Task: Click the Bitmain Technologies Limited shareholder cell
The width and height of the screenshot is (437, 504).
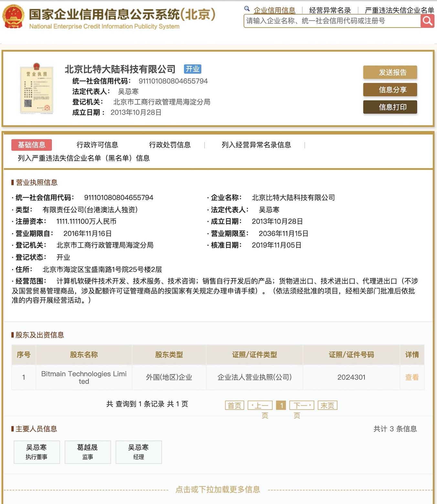Action: tap(84, 378)
